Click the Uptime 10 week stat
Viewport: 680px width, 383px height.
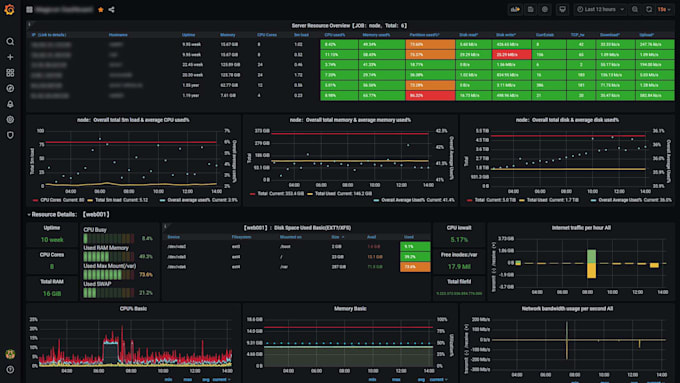tap(52, 239)
